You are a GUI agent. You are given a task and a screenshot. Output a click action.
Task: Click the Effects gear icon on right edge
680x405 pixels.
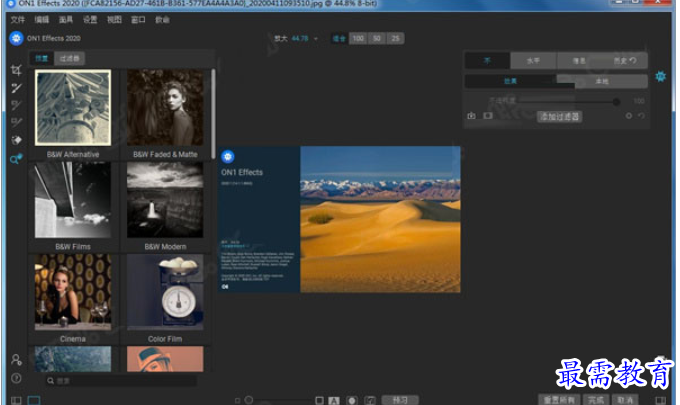coord(660,77)
